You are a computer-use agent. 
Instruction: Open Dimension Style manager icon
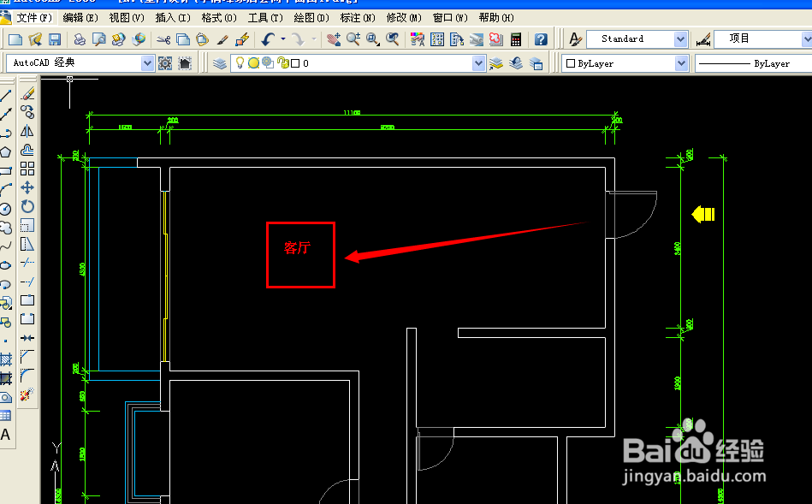click(x=702, y=39)
